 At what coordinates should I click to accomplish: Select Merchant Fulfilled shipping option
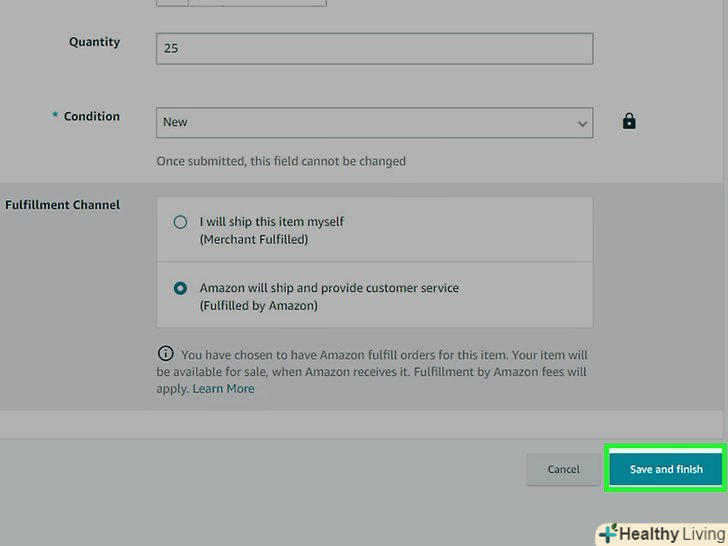point(180,222)
